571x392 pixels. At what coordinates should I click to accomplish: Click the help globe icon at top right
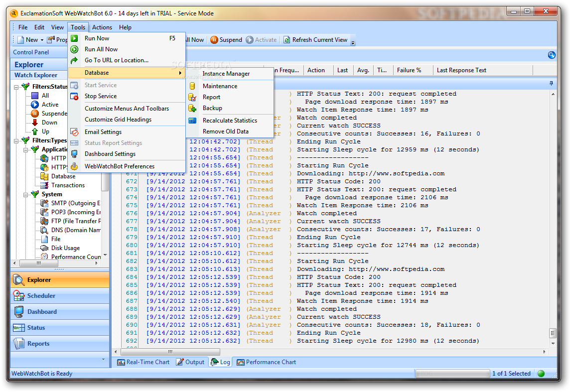[552, 55]
